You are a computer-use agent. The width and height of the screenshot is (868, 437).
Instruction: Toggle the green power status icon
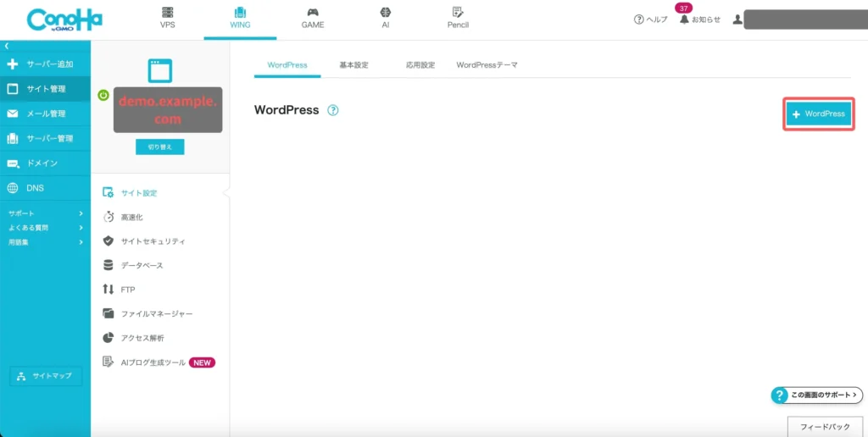click(103, 95)
